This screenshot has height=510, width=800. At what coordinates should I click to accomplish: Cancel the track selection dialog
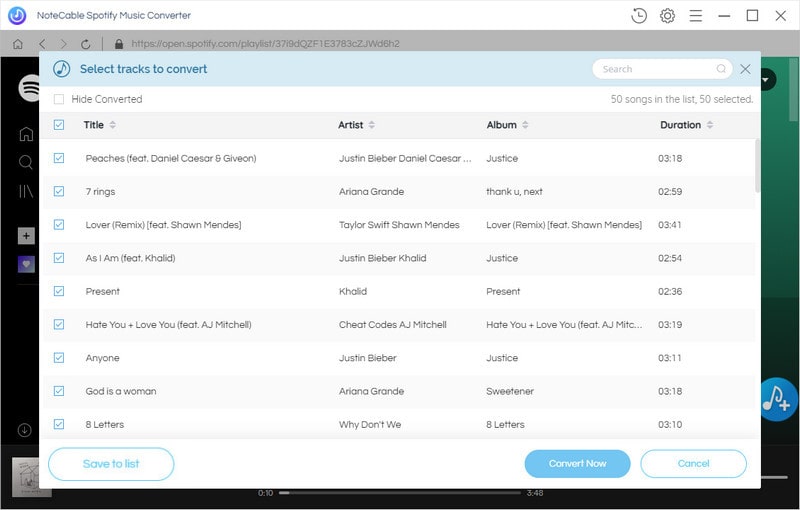[693, 464]
